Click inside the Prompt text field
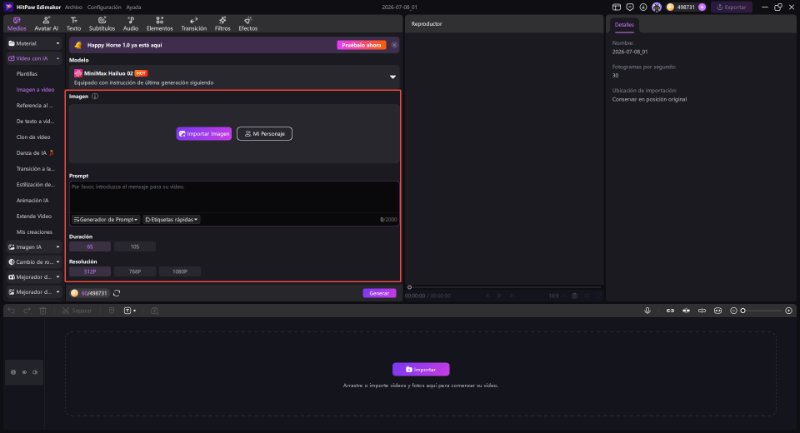Screen dimensions: 800x433 pyautogui.click(x=234, y=198)
